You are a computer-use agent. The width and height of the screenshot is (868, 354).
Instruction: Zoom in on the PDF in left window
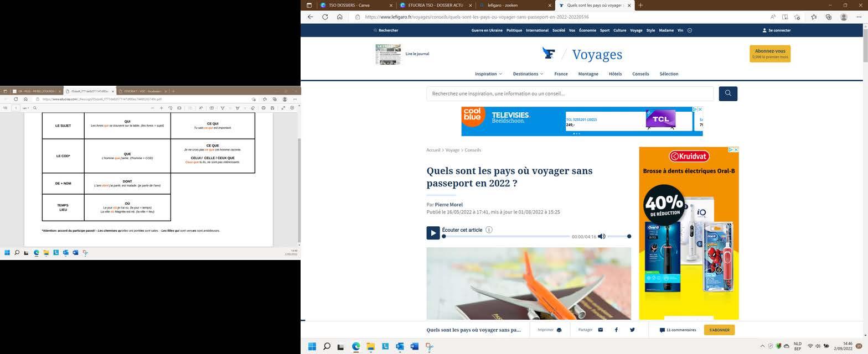pyautogui.click(x=161, y=108)
